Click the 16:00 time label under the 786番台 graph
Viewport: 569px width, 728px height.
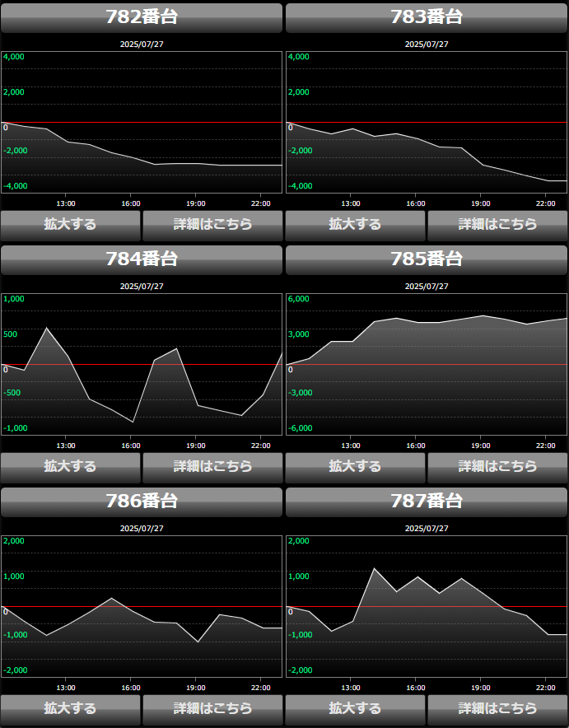pos(131,688)
